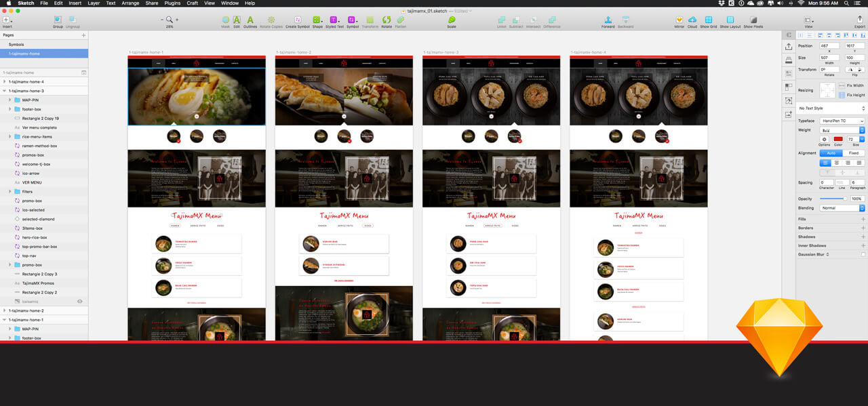Screen dimensions: 868x406
Task: Open the Insert tool in the toolbar
Action: (7, 20)
